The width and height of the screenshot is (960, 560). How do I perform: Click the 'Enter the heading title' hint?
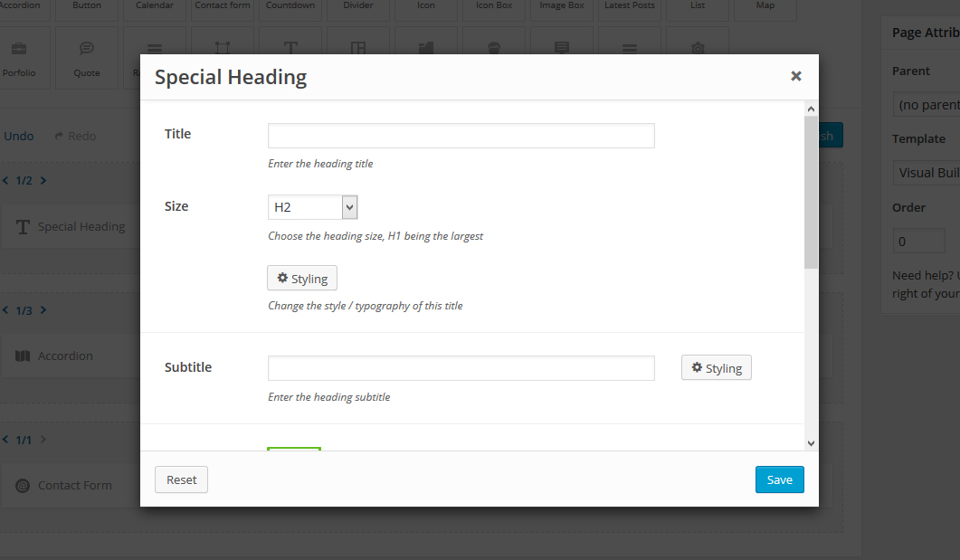[x=320, y=164]
